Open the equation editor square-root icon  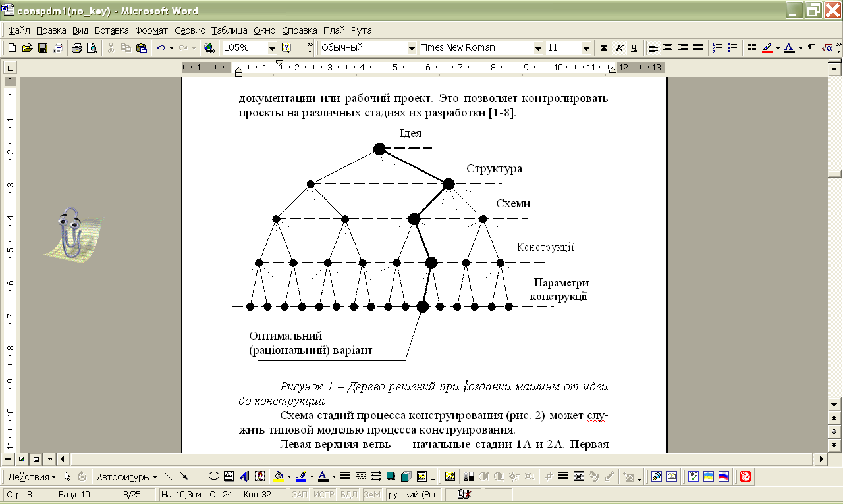827,48
